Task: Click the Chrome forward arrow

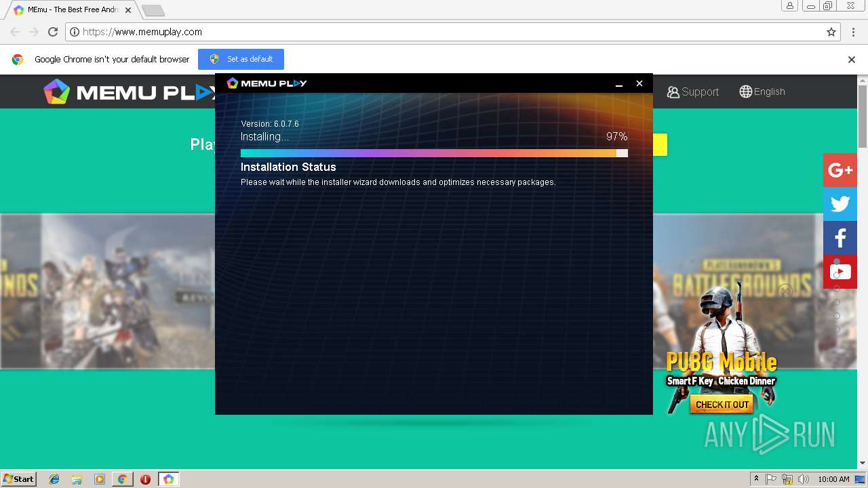Action: point(34,32)
